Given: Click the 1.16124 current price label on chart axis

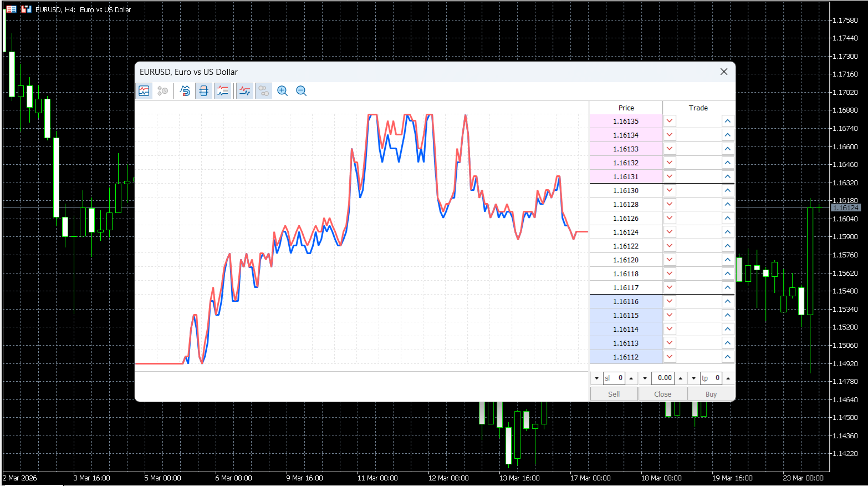Looking at the screenshot, I should point(846,208).
